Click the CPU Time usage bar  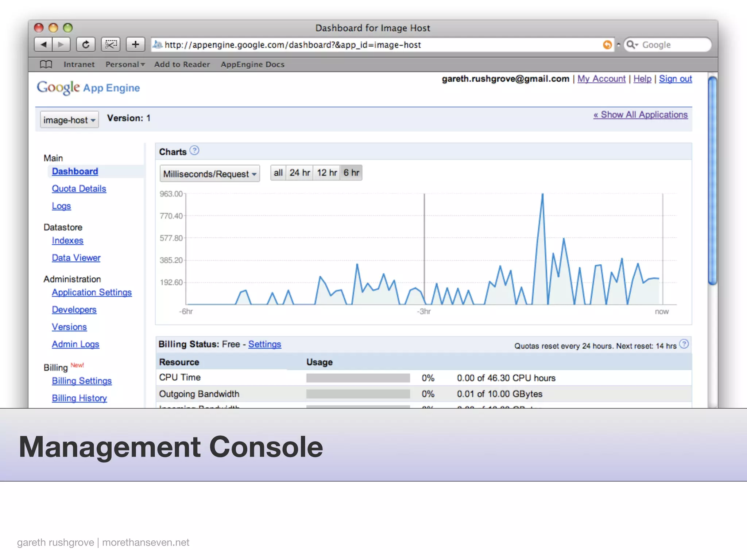(x=358, y=378)
